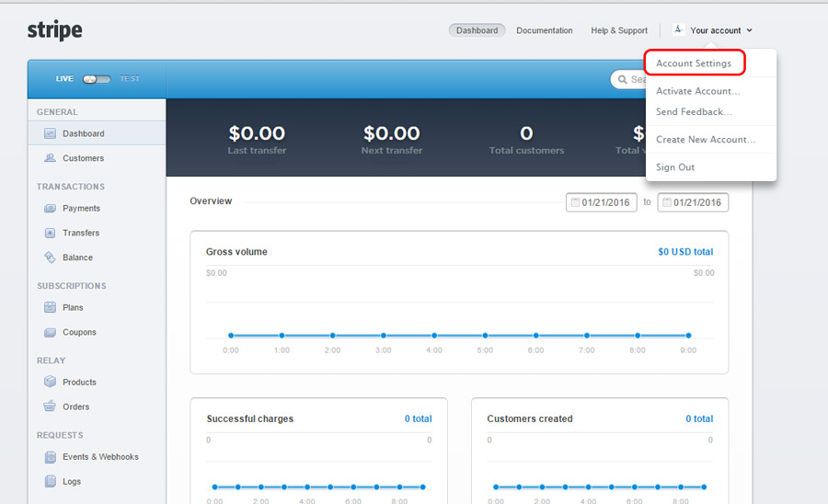Select Send Feedback... menu entry

694,111
